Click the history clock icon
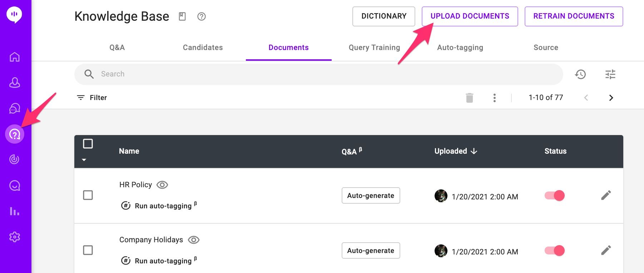The height and width of the screenshot is (273, 644). (580, 74)
